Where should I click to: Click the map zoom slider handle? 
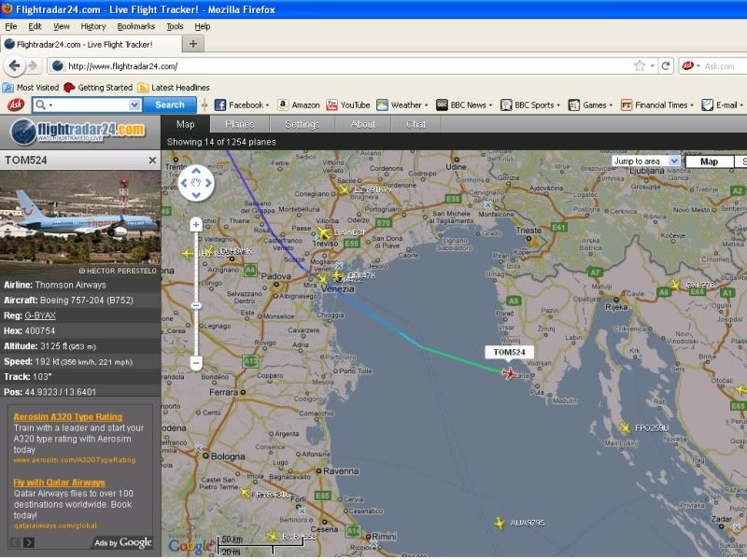point(196,306)
